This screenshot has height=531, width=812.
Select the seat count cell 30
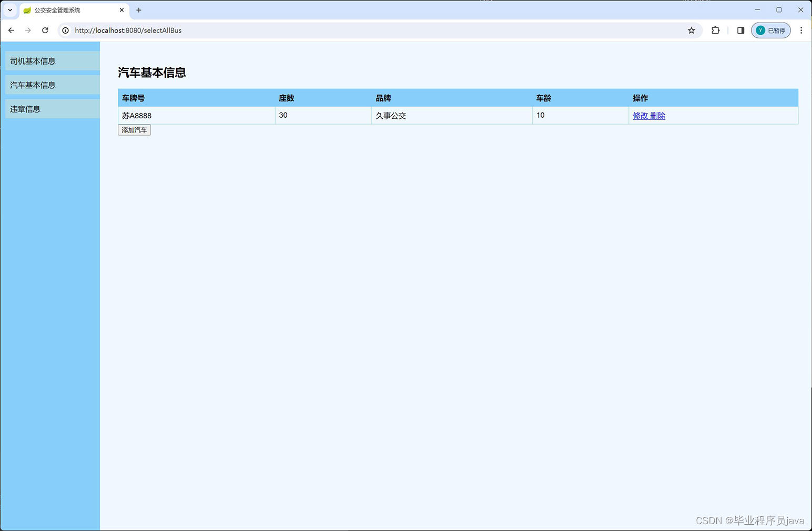tap(323, 116)
